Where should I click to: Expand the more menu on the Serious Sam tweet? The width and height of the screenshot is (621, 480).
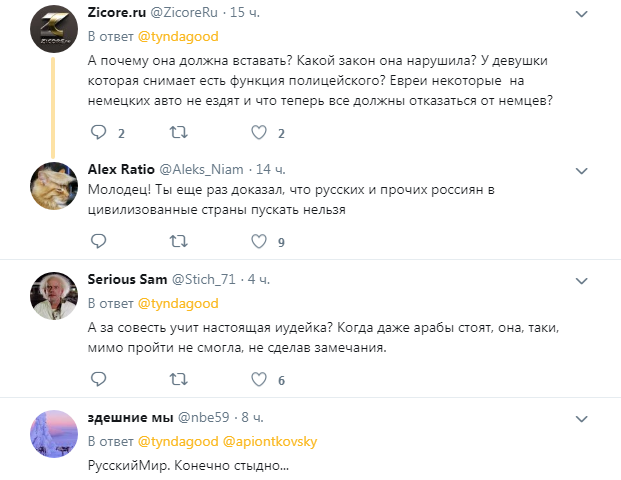point(581,281)
